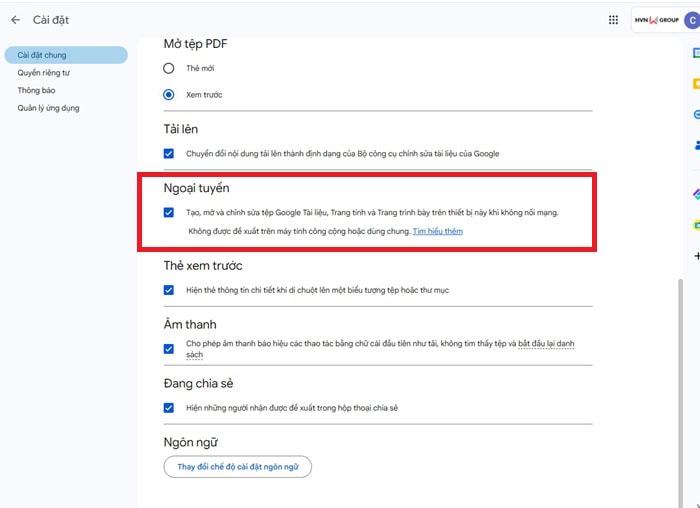Disable the Thẻ xem trước checkbox
Viewport: 700px width, 508px height.
click(169, 290)
